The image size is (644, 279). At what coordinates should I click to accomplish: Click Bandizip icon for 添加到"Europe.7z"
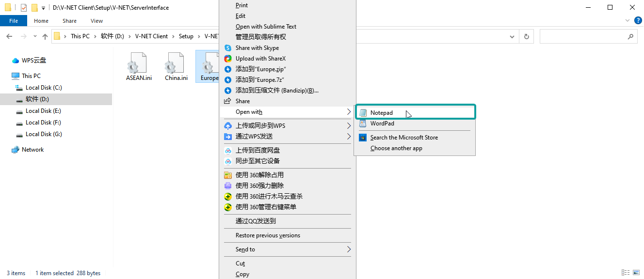tap(227, 80)
